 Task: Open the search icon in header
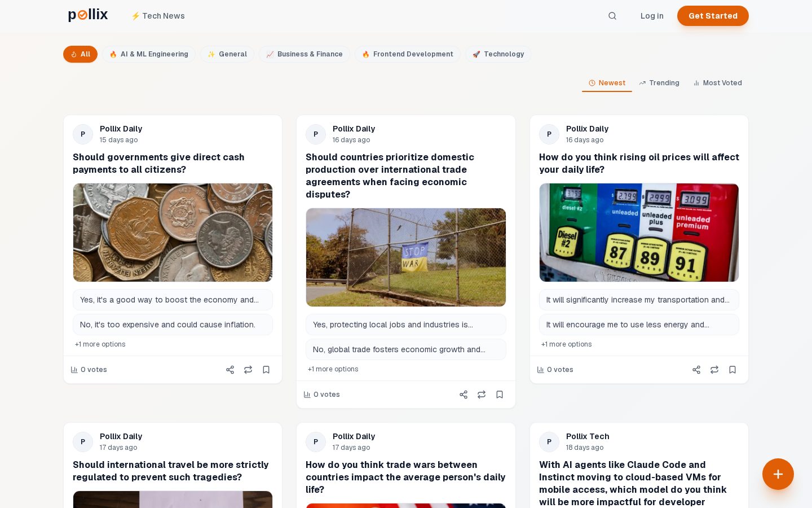(x=612, y=16)
